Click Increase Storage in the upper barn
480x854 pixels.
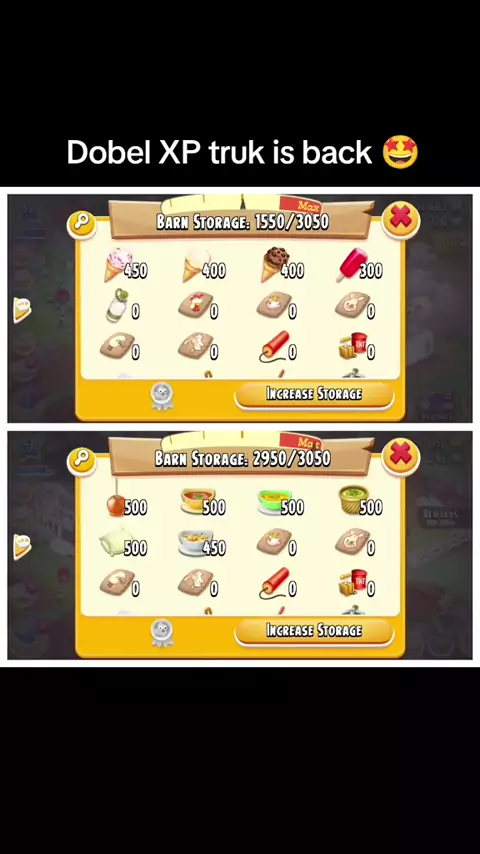(x=314, y=394)
